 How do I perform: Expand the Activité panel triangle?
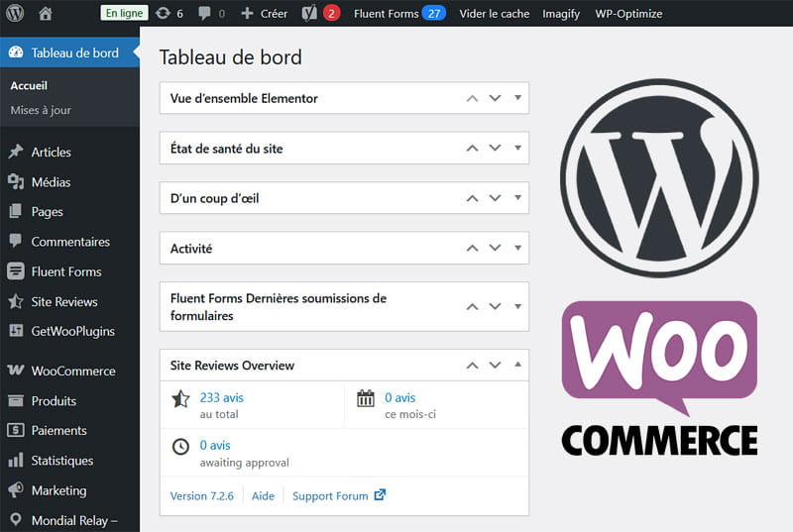(x=517, y=248)
